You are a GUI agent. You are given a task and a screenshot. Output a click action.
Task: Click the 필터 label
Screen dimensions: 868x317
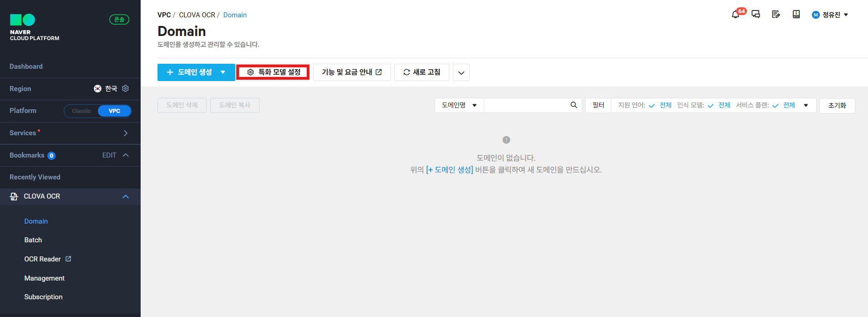(598, 105)
